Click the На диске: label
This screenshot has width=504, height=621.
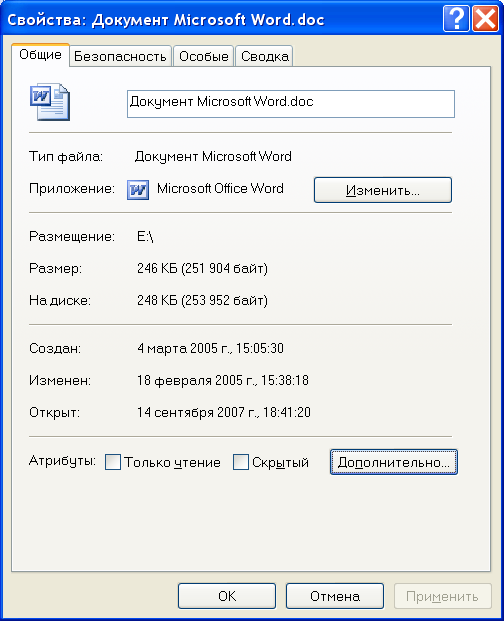(x=60, y=301)
